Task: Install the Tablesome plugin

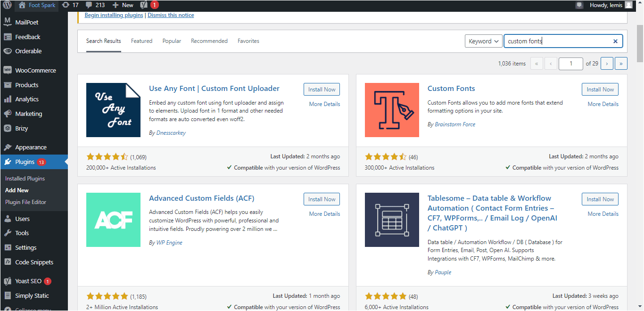Action: [600, 199]
